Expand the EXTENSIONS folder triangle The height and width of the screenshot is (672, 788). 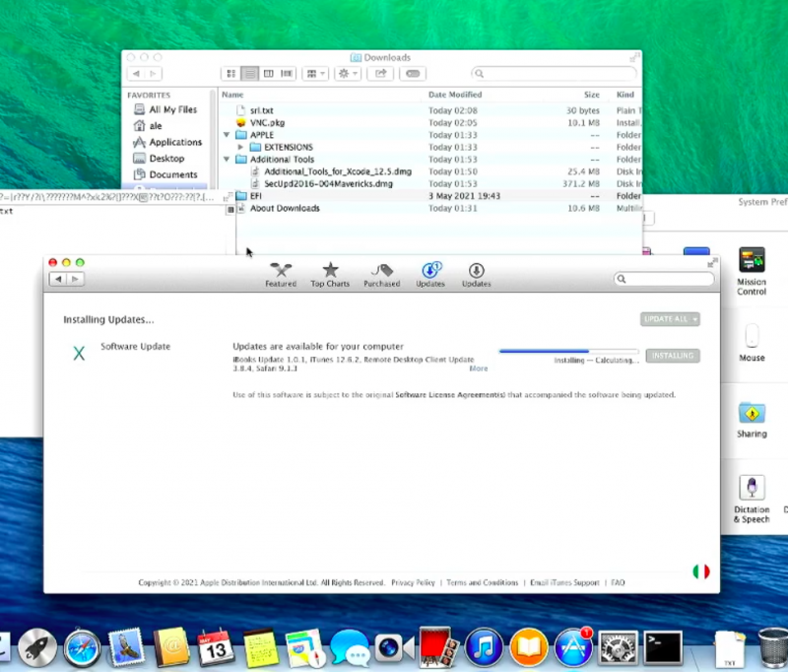coord(240,147)
